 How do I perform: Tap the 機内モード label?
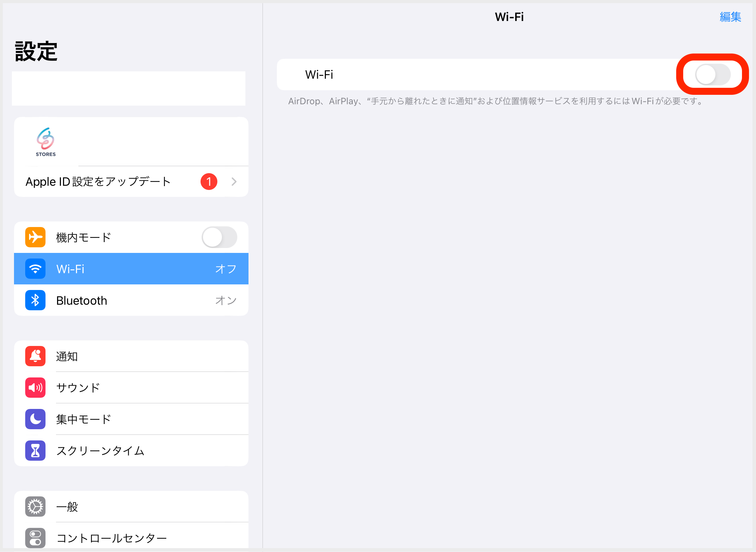pos(84,237)
